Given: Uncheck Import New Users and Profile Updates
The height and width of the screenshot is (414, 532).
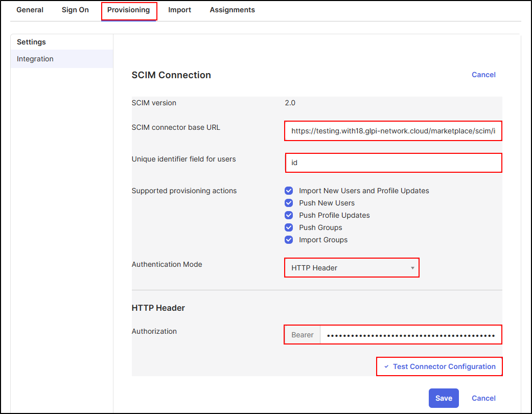Looking at the screenshot, I should (289, 191).
